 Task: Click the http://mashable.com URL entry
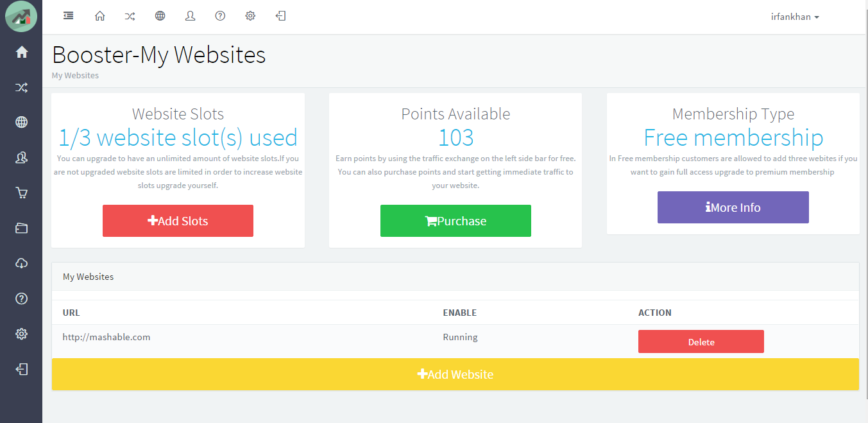coord(106,337)
